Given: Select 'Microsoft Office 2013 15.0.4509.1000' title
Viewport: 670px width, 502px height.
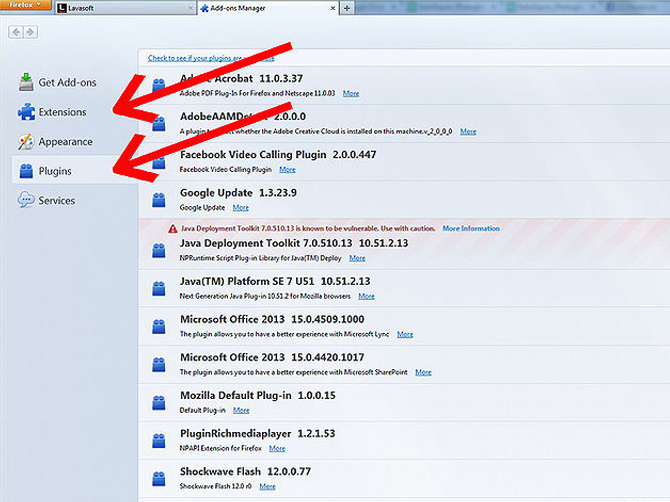Looking at the screenshot, I should [x=272, y=320].
